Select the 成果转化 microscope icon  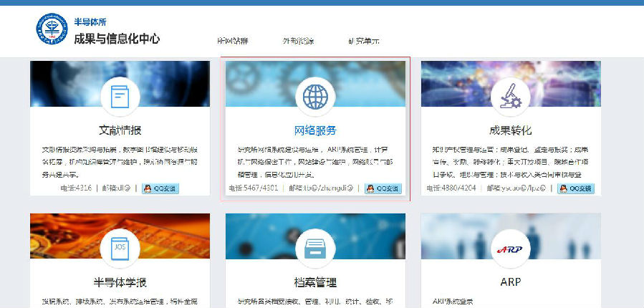pyautogui.click(x=511, y=97)
